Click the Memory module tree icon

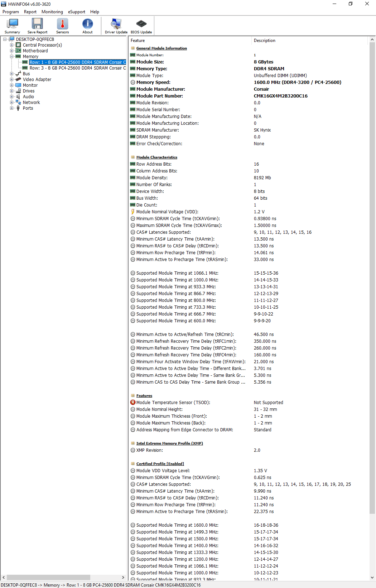[18, 57]
